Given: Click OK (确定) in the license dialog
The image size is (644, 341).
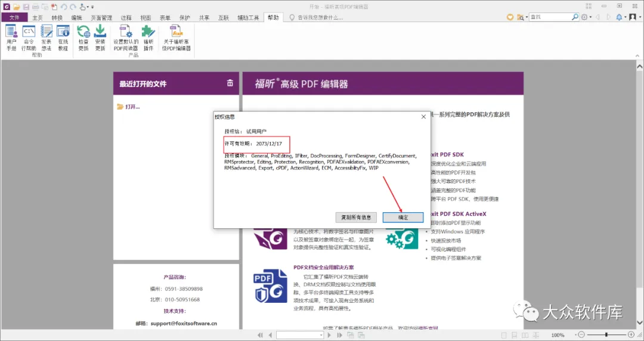Looking at the screenshot, I should 403,218.
